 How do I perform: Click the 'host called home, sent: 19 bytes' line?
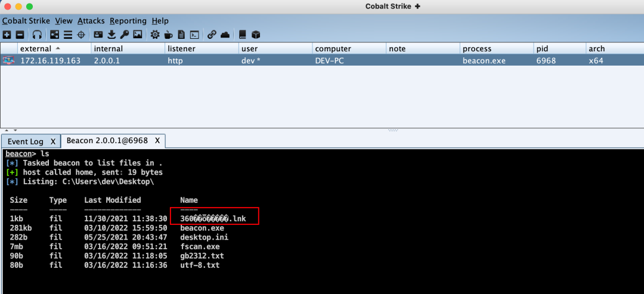point(84,172)
